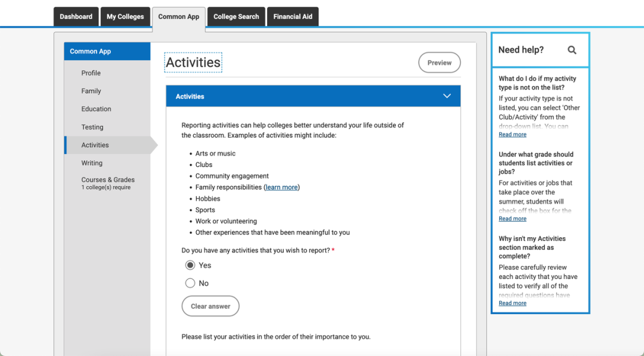
Task: Open Courses & Grades in sidebar
Action: pyautogui.click(x=108, y=180)
